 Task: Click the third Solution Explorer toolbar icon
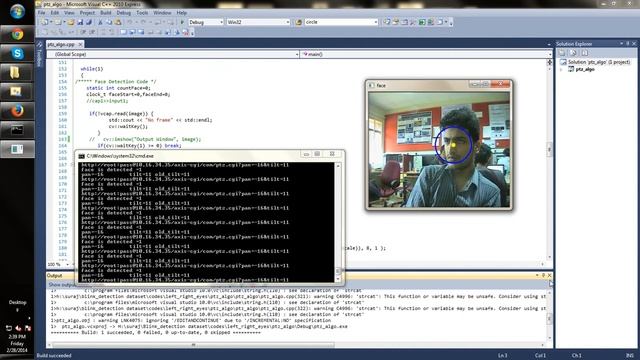[x=585, y=53]
